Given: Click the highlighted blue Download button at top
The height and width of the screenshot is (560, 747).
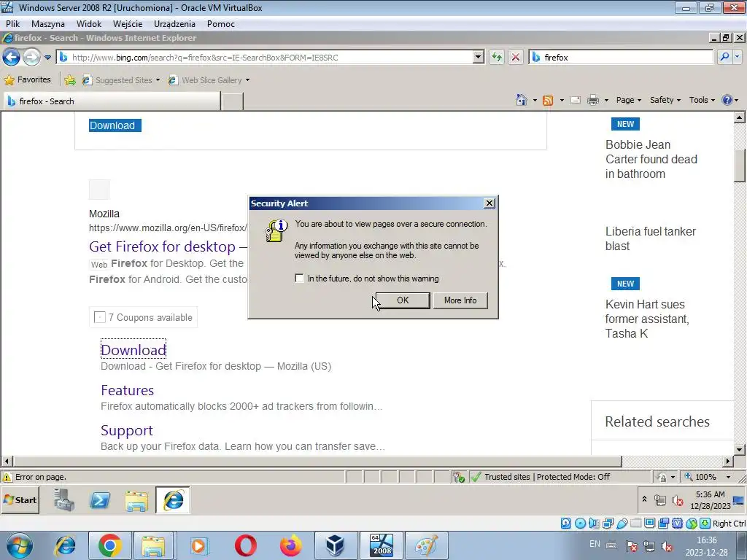Looking at the screenshot, I should [115, 125].
